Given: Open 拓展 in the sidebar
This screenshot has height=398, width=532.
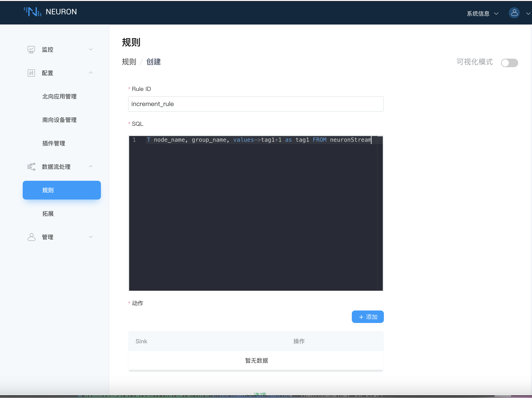Looking at the screenshot, I should pyautogui.click(x=48, y=214).
